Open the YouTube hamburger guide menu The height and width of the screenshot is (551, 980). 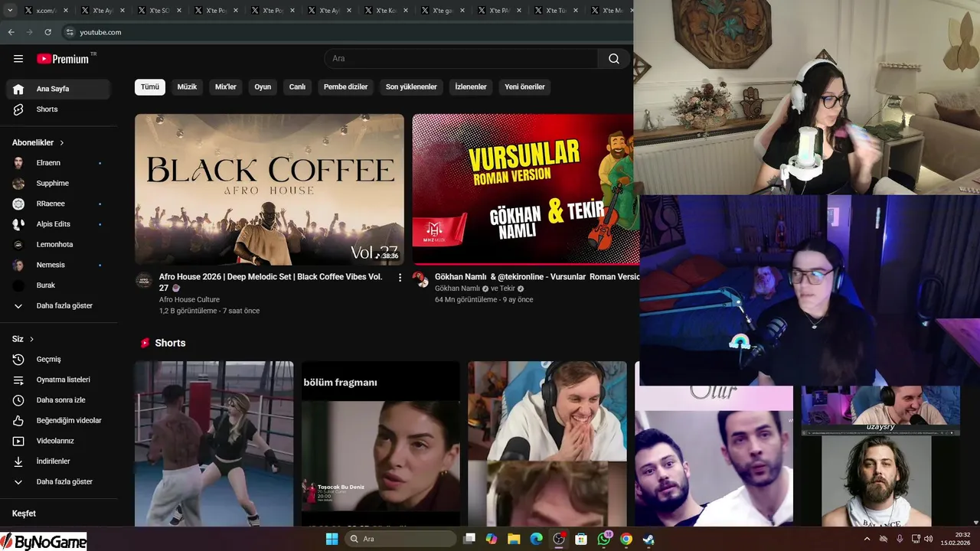18,59
